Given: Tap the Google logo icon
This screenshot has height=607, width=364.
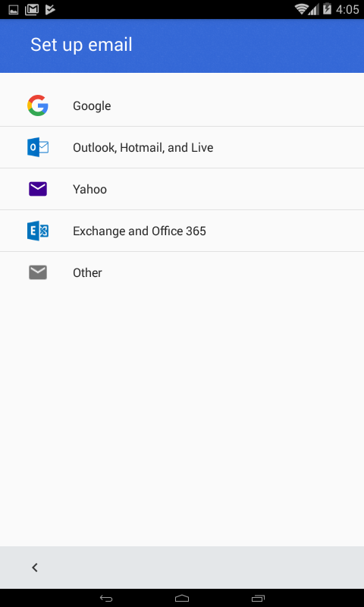Looking at the screenshot, I should tap(37, 105).
